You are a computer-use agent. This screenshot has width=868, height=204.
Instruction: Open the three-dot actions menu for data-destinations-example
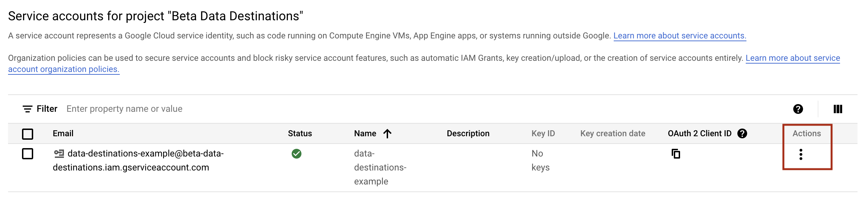point(801,154)
